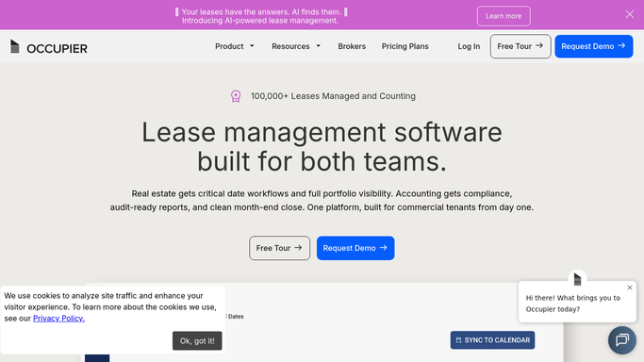The width and height of the screenshot is (644, 362).
Task: Click the Free Tour button below the hero text
Action: click(279, 248)
